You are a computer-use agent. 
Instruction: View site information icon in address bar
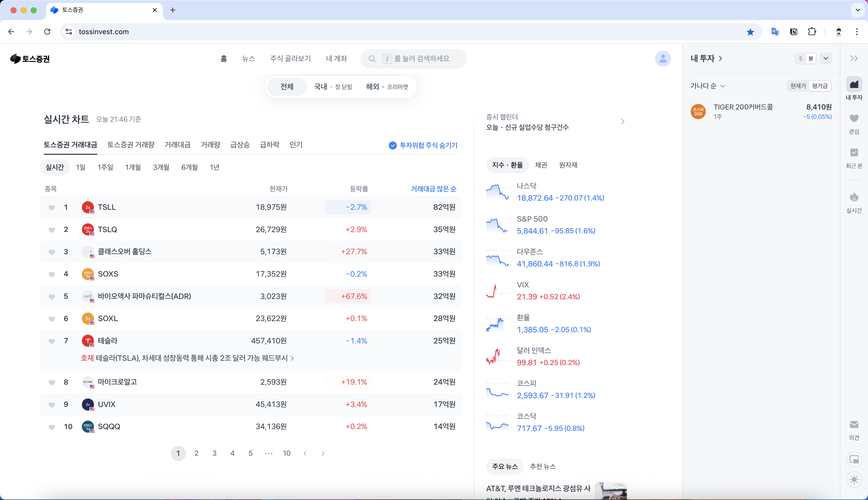point(69,32)
